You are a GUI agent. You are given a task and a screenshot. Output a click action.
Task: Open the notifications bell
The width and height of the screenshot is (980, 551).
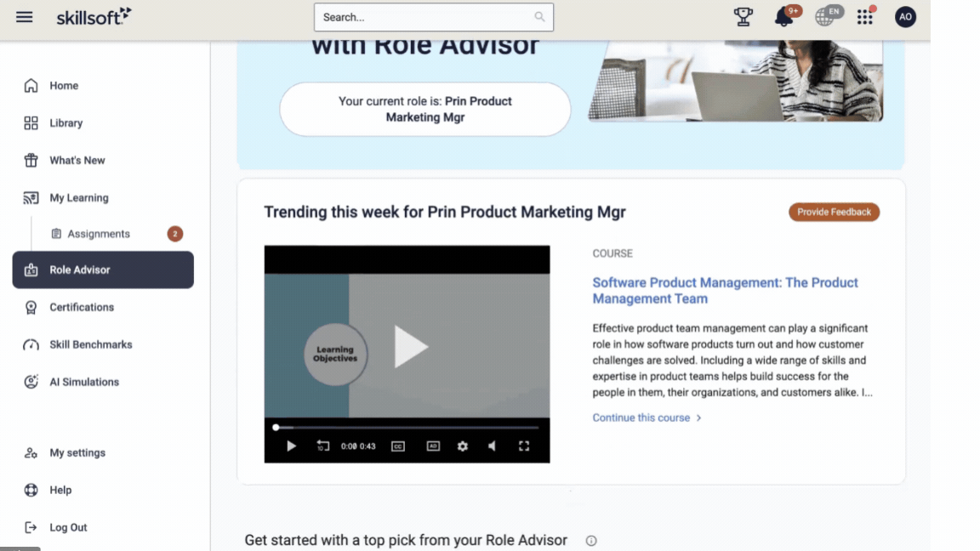click(x=785, y=16)
